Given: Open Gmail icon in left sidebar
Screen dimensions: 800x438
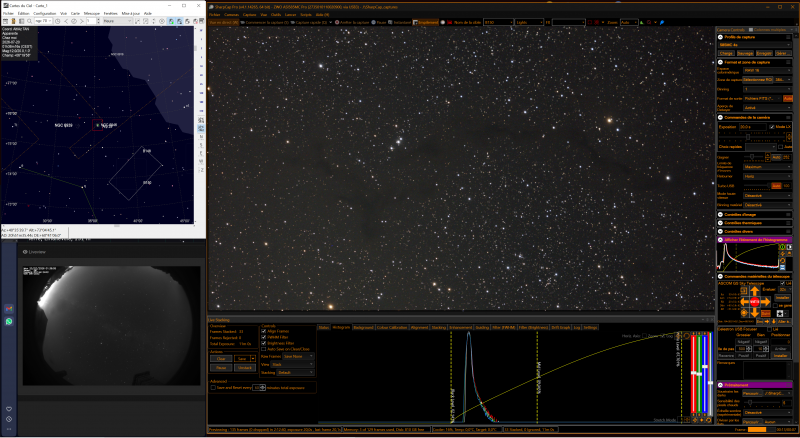Looking at the screenshot, I should point(9,309).
